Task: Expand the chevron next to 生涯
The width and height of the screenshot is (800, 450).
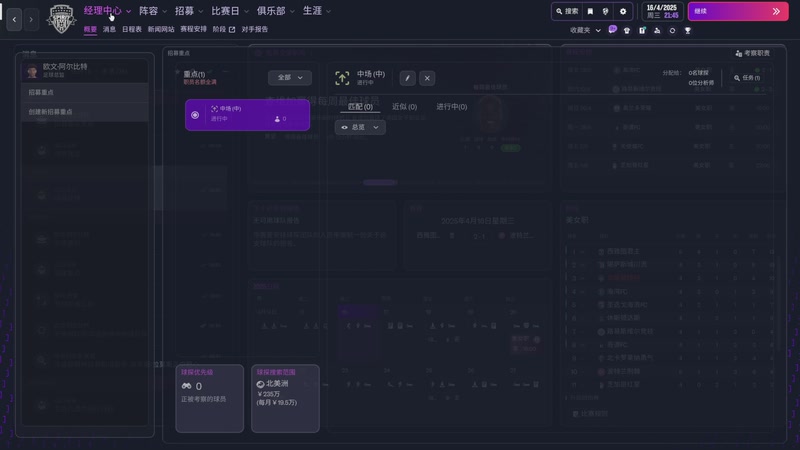Action: pyautogui.click(x=329, y=11)
